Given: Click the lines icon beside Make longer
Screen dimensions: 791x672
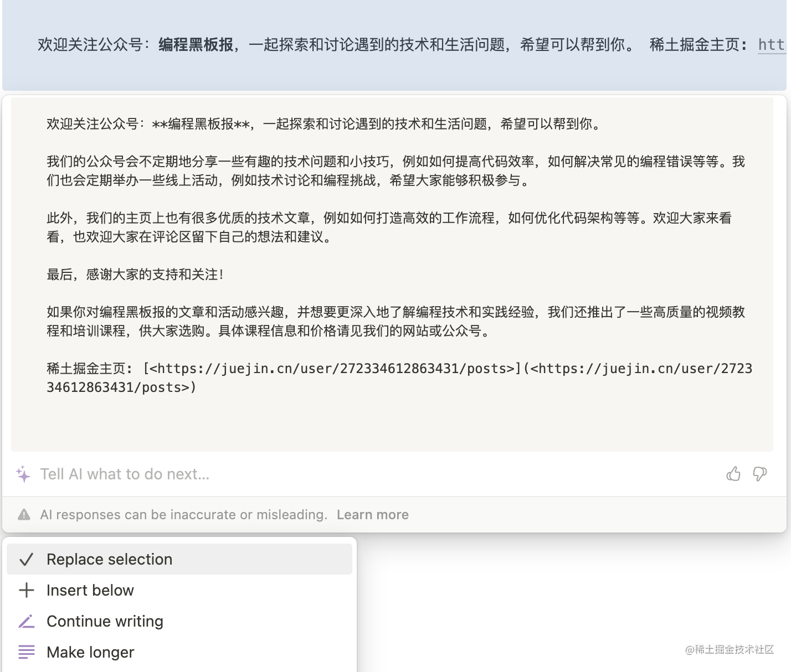Looking at the screenshot, I should click(27, 652).
